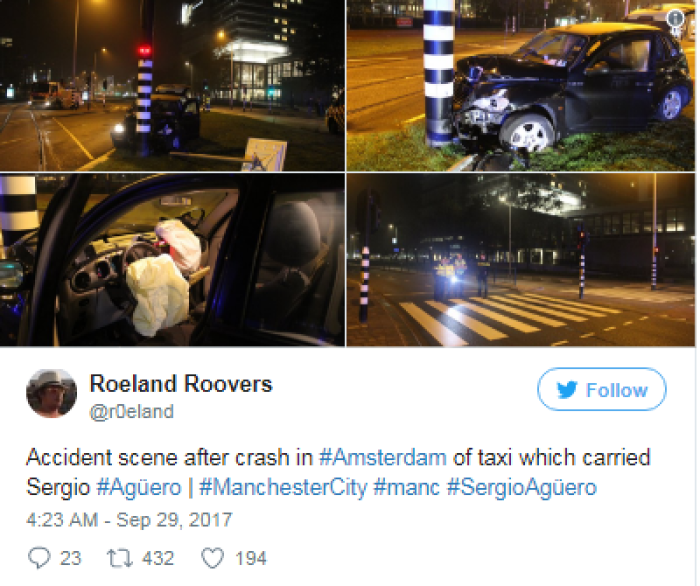Click the @r0eland handle

[x=131, y=411]
